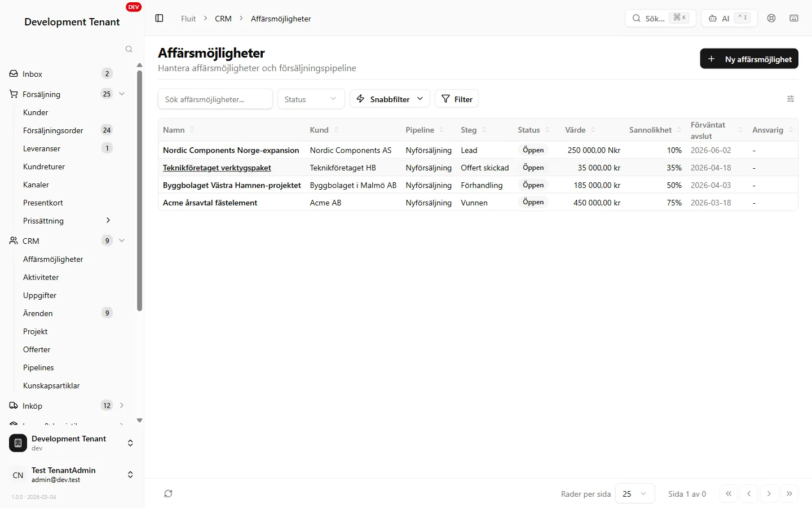812x508 pixels.
Task: Open Ärenden in sidebar
Action: (x=38, y=313)
